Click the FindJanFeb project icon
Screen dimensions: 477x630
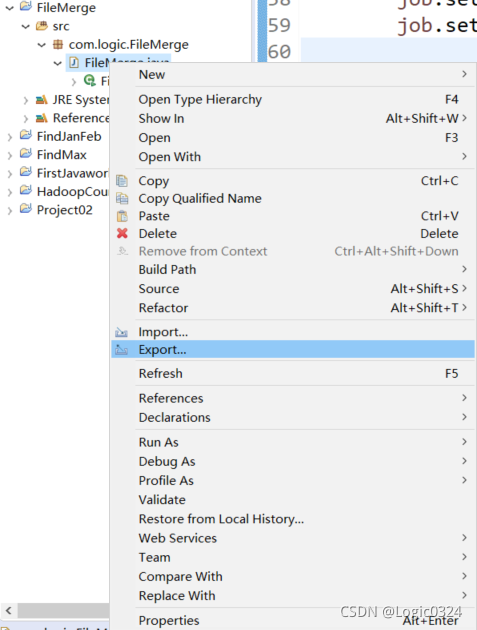pyautogui.click(x=26, y=136)
